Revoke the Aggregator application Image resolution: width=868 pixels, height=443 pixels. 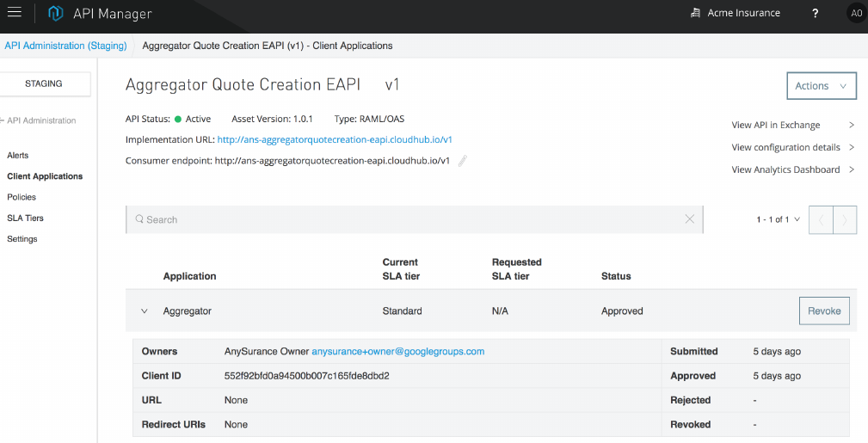[824, 311]
